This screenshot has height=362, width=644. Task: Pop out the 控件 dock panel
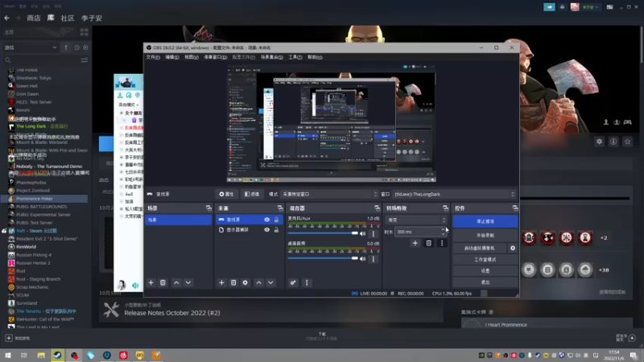[x=515, y=208]
